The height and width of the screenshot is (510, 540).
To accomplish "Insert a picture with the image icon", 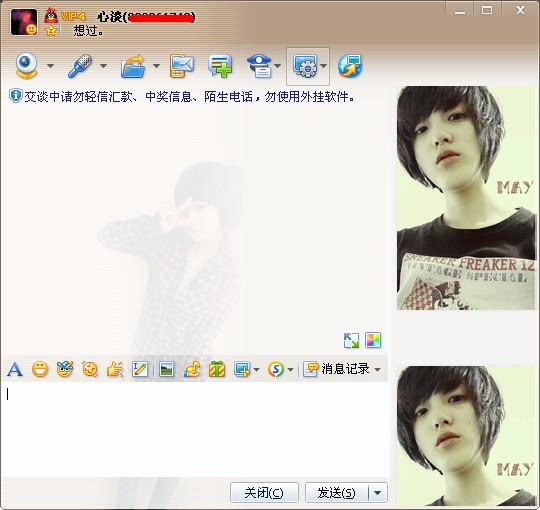I will click(x=167, y=370).
